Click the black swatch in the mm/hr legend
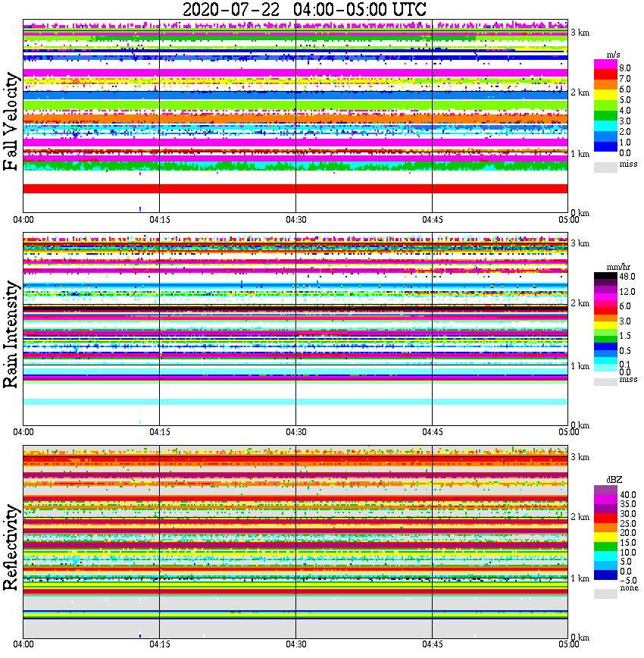The height and width of the screenshot is (658, 644). pos(606,276)
